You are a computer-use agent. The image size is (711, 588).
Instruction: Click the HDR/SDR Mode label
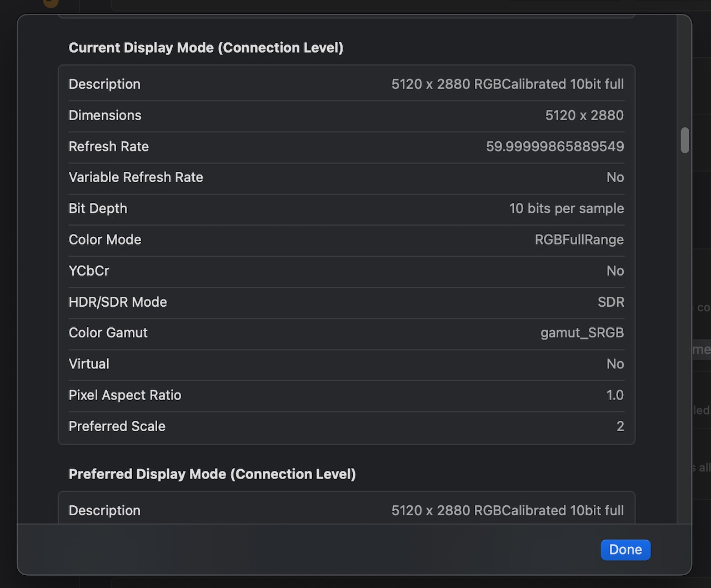[x=118, y=302]
